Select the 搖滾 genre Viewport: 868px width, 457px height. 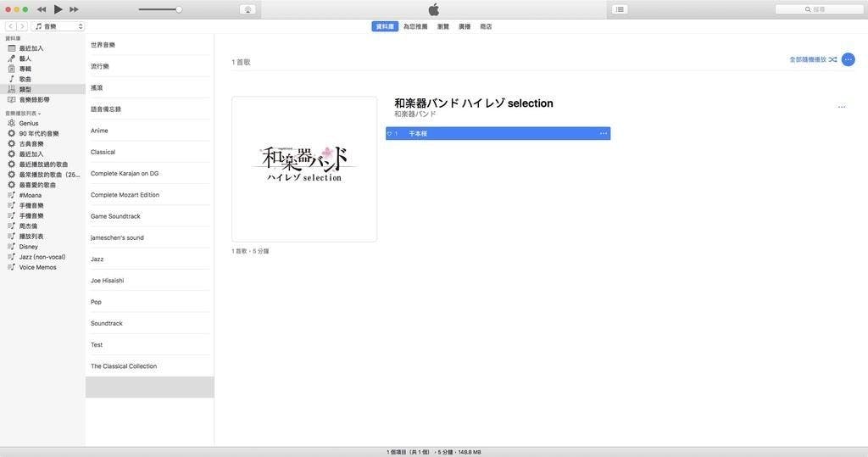click(x=149, y=87)
